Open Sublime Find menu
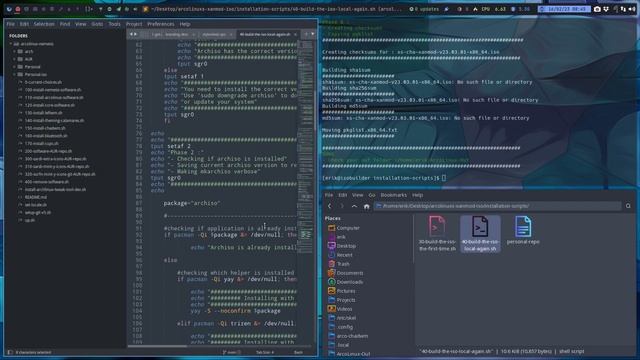The image size is (640, 360). 65,24
